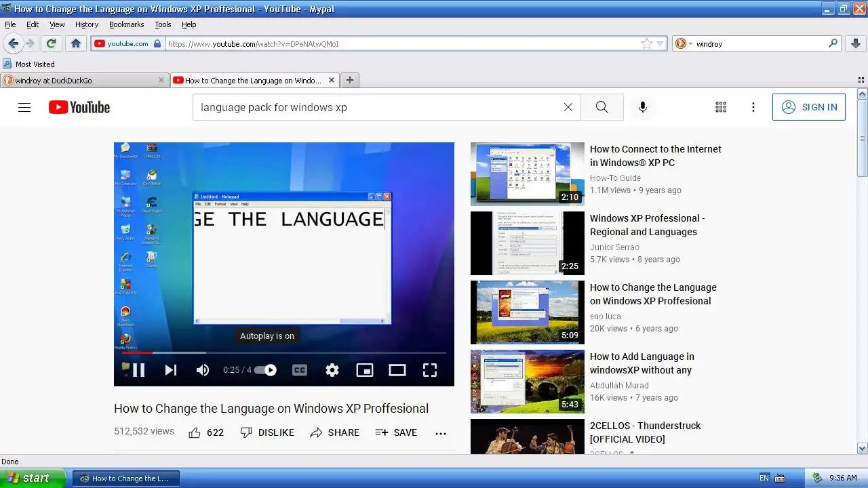The height and width of the screenshot is (488, 868).
Task: Submit the YouTube search
Action: 602,107
